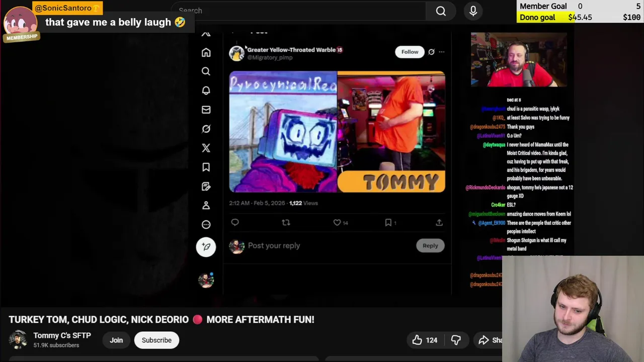Like the video with thumbs up
Viewport: 644px width, 362px height.
425,340
